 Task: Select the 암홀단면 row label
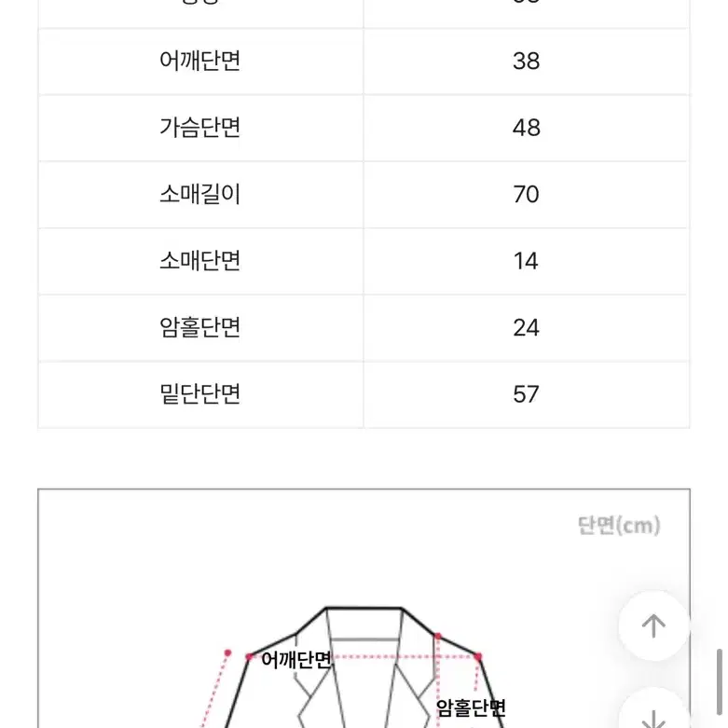200,327
